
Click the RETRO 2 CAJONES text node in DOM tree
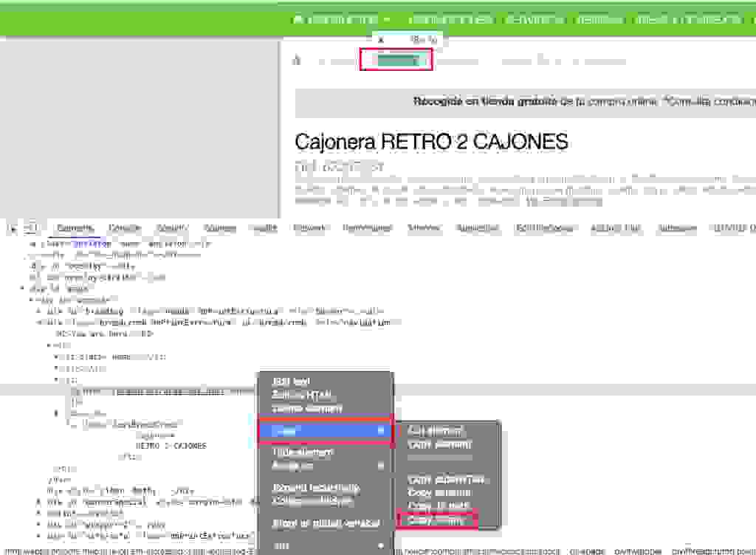171,446
